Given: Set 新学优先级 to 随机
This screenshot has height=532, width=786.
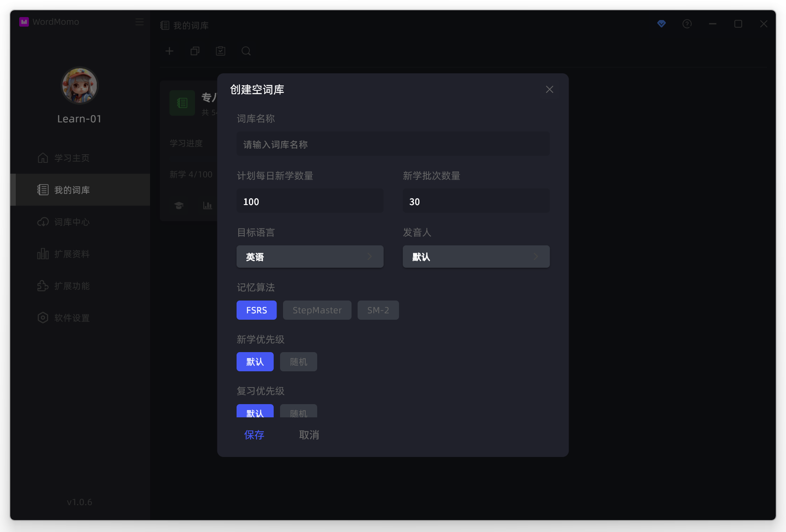Looking at the screenshot, I should [x=298, y=362].
